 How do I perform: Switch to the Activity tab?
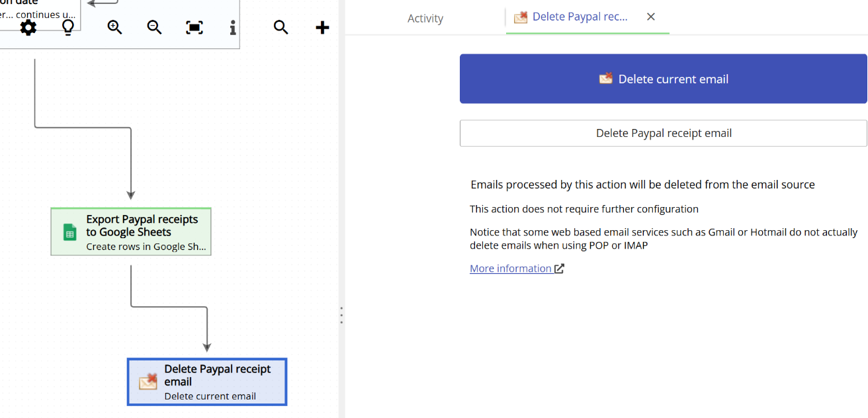click(x=425, y=18)
